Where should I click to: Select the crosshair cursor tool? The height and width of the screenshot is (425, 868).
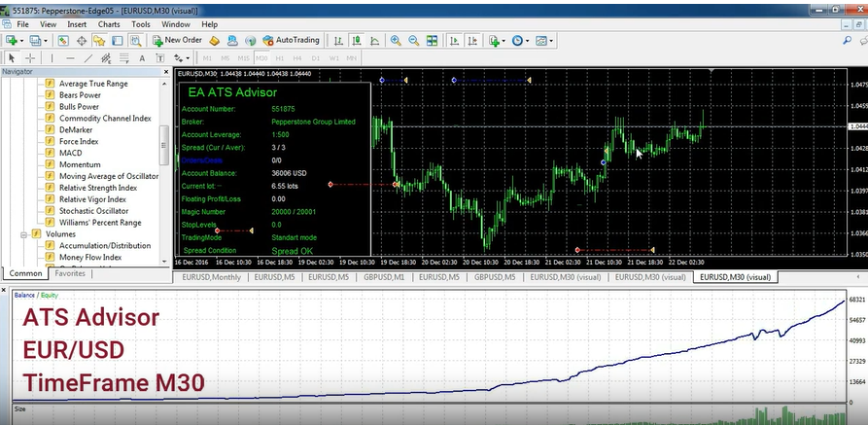(x=30, y=58)
